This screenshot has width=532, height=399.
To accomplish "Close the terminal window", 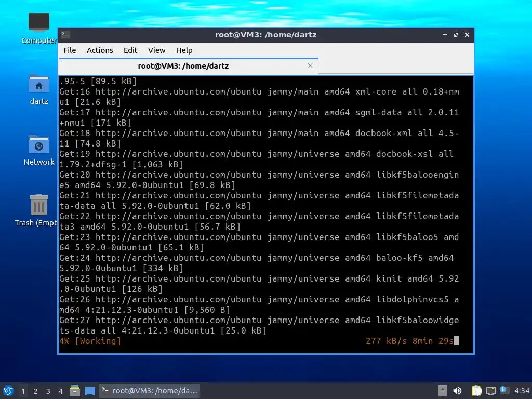I will [x=467, y=35].
